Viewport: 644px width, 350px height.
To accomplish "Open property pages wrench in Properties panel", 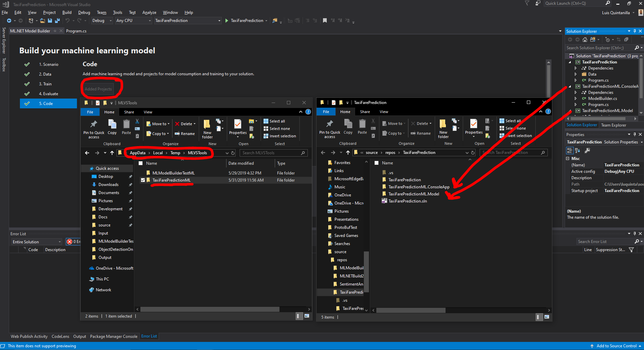I will coord(587,151).
